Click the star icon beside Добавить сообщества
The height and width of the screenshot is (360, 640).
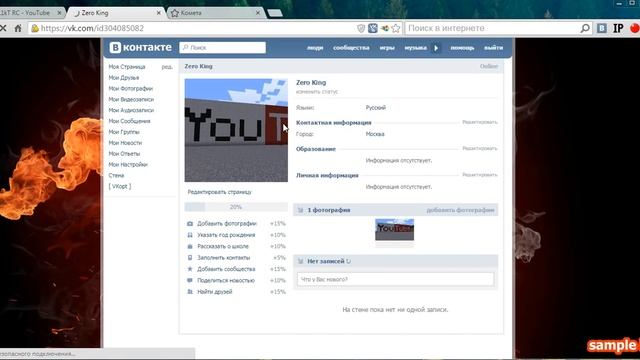(x=190, y=269)
